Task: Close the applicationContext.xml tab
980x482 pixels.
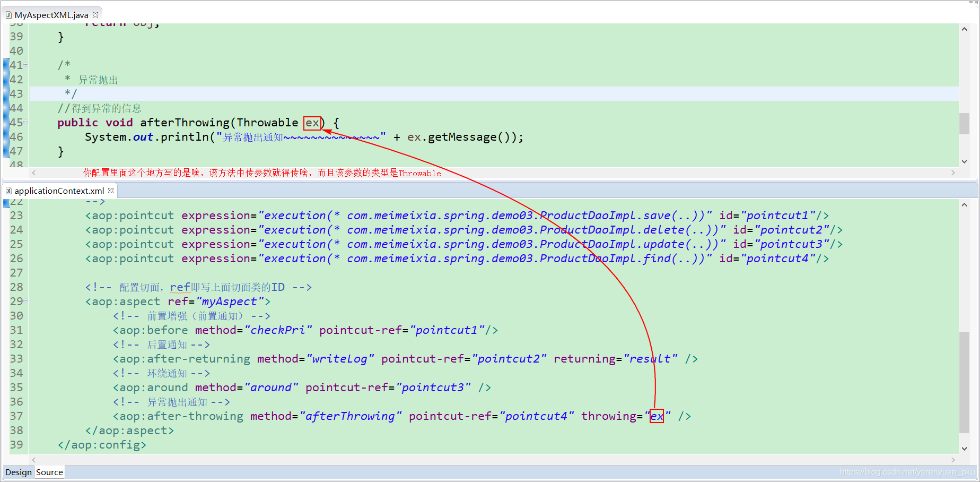Action: coord(111,191)
